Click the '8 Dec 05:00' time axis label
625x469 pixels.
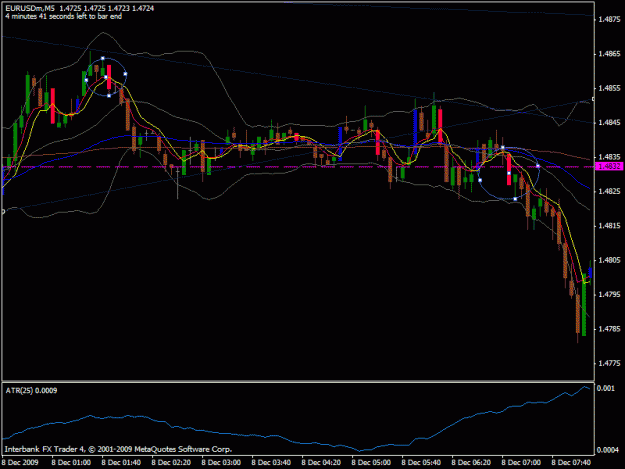(x=371, y=463)
